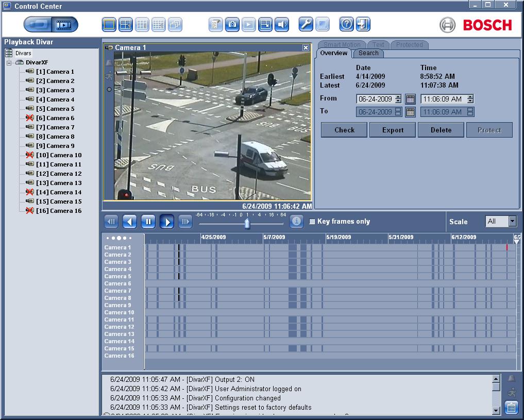Toggle audio speaker icon
Screen dimensions: 524x420
click(x=282, y=24)
